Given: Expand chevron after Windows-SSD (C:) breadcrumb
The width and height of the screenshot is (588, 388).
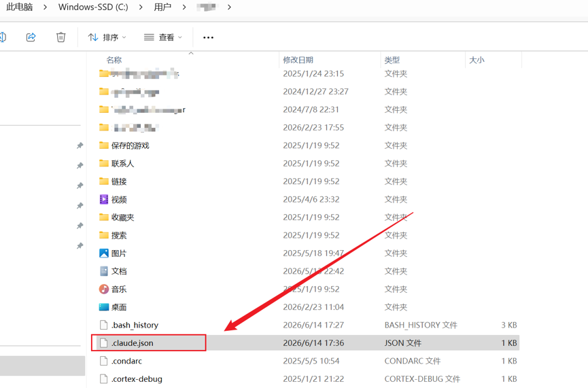Looking at the screenshot, I should (x=141, y=7).
